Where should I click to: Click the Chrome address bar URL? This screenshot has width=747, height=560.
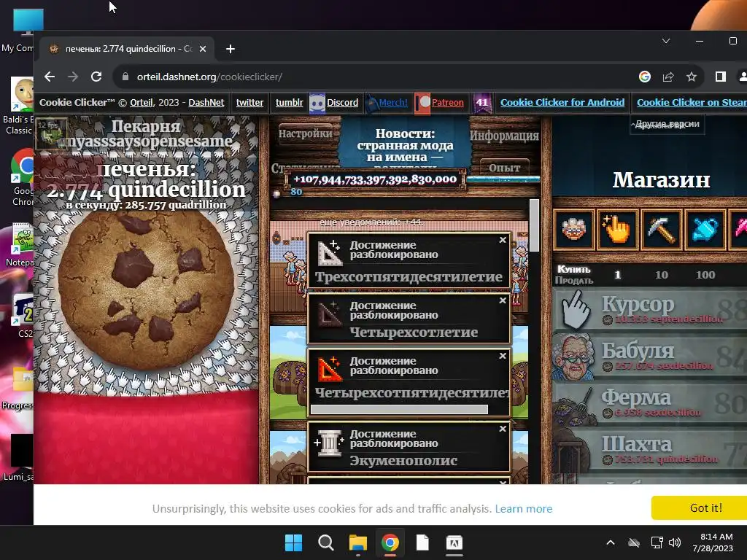click(x=209, y=77)
